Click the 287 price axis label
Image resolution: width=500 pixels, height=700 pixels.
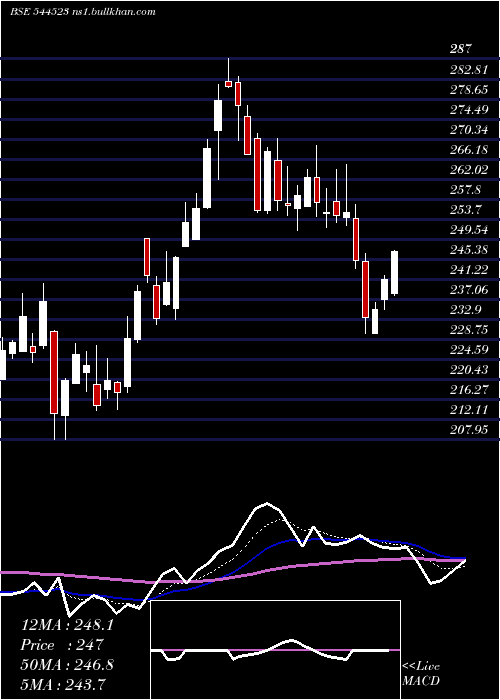pos(460,49)
